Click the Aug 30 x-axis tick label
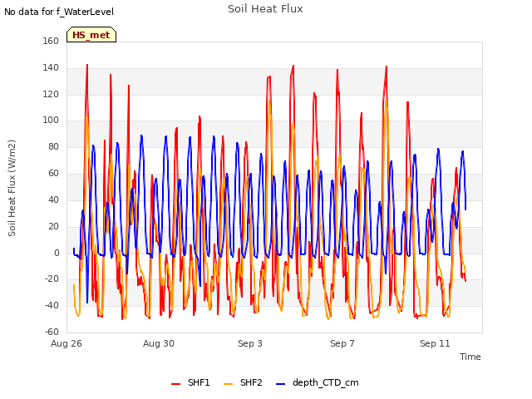This screenshot has height=399, width=532. [159, 343]
